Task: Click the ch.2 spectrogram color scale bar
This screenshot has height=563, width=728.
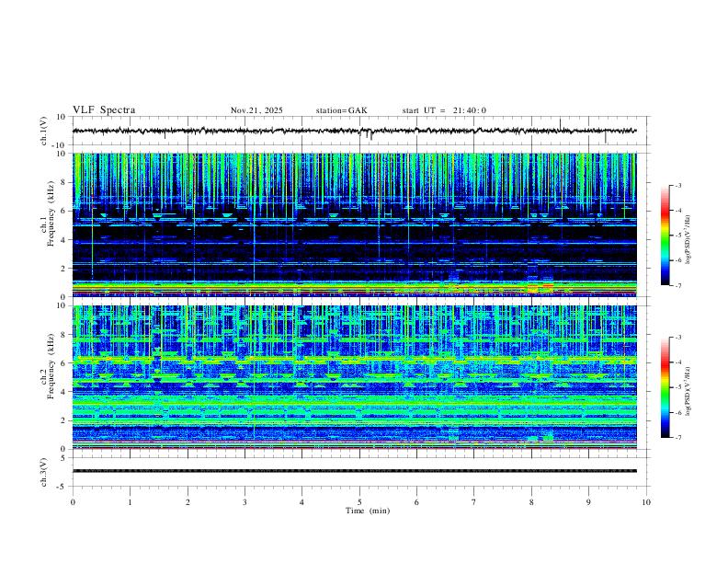Action: 665,387
